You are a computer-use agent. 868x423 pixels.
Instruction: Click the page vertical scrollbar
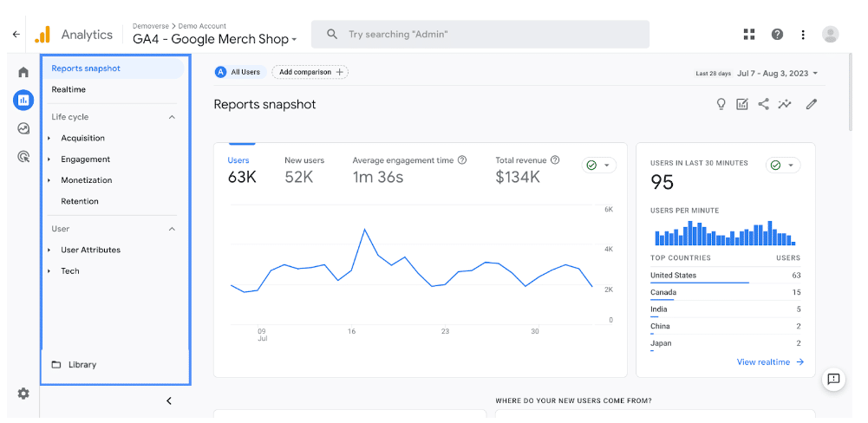[x=851, y=93]
